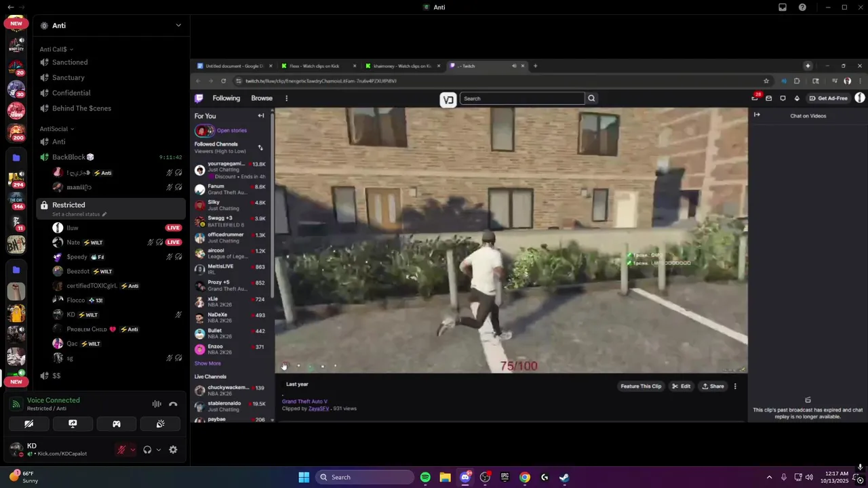This screenshot has height=488, width=868.
Task: Collapse the For You sidebar arrow
Action: (x=260, y=116)
